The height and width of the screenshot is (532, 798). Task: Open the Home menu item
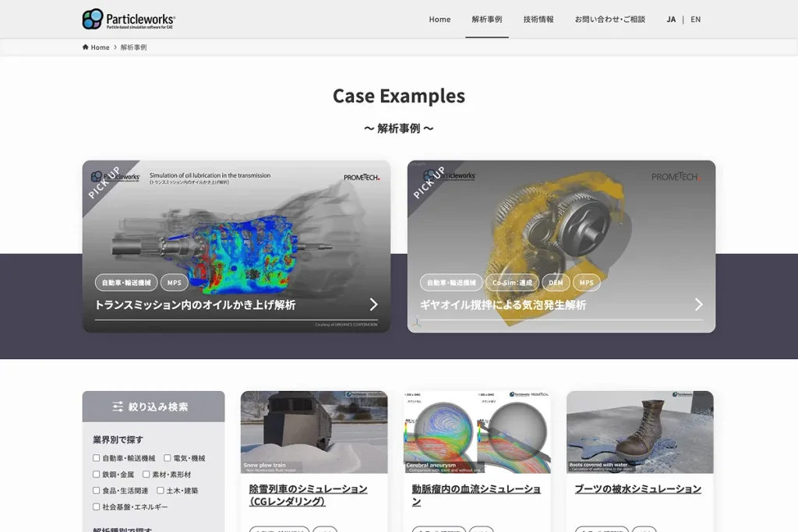[x=440, y=19]
